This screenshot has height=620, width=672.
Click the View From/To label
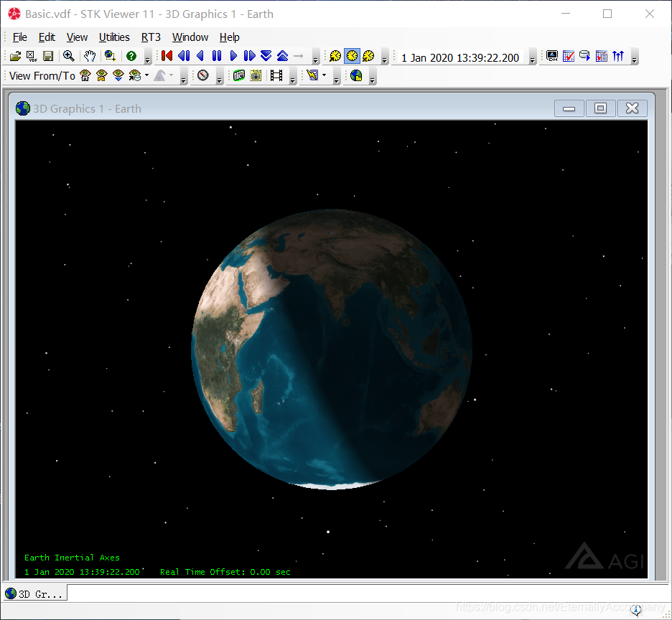(42, 76)
